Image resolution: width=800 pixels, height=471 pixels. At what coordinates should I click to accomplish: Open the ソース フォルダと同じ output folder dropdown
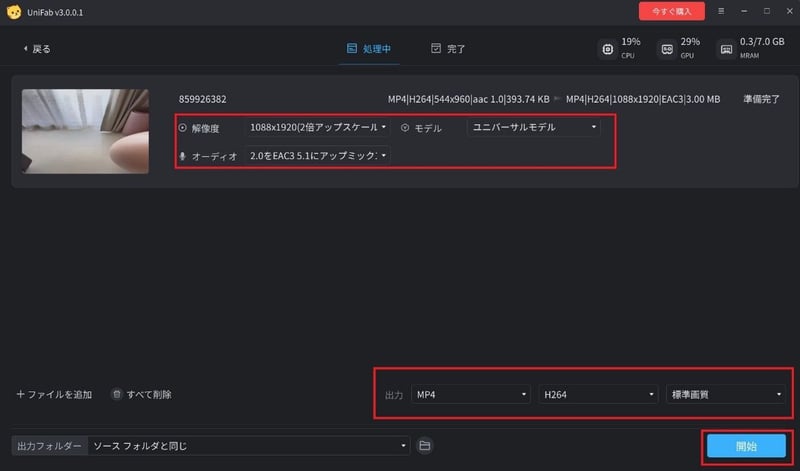249,446
